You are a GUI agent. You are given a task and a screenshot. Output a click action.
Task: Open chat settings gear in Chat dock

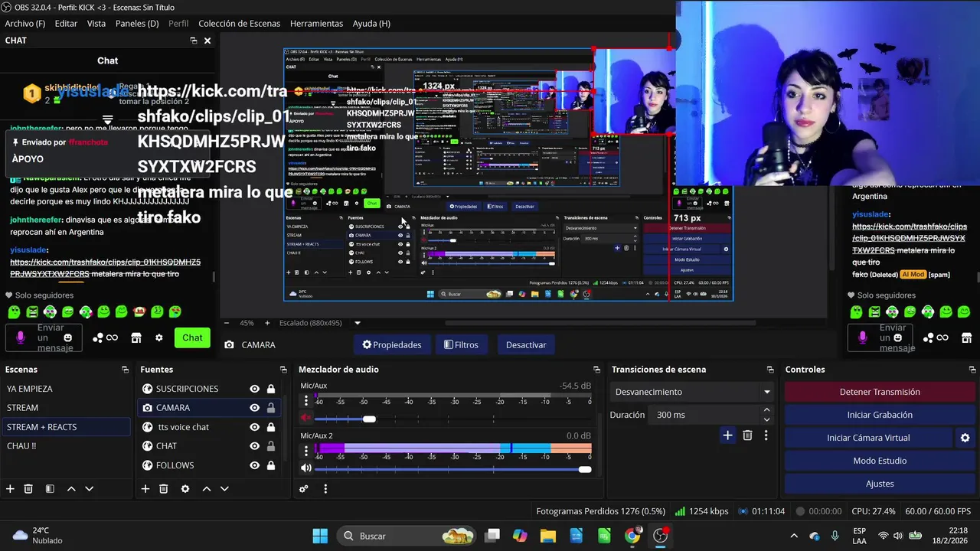coord(158,337)
